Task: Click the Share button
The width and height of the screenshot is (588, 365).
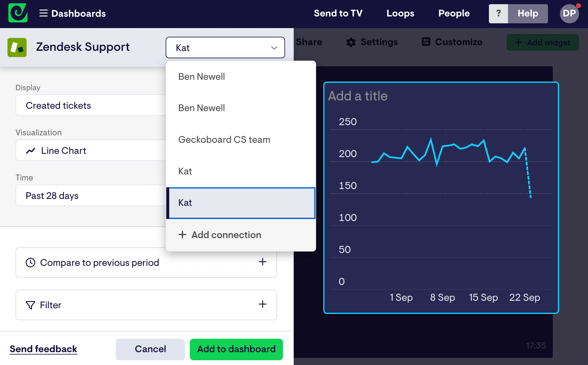Action: click(x=309, y=42)
